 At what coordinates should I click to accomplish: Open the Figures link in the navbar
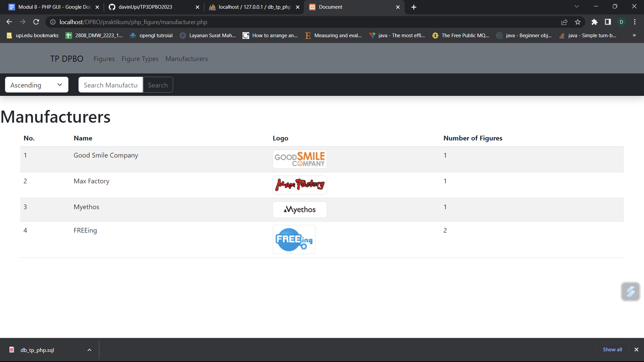pyautogui.click(x=104, y=59)
